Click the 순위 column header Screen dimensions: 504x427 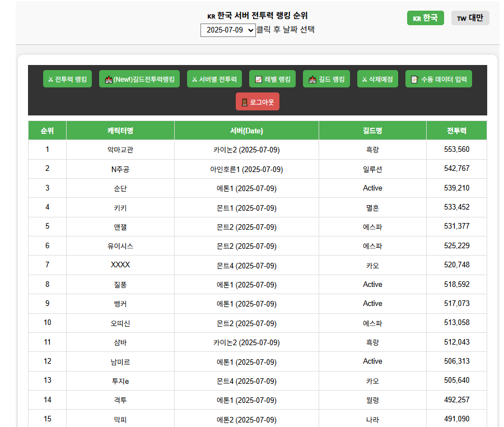pyautogui.click(x=47, y=131)
